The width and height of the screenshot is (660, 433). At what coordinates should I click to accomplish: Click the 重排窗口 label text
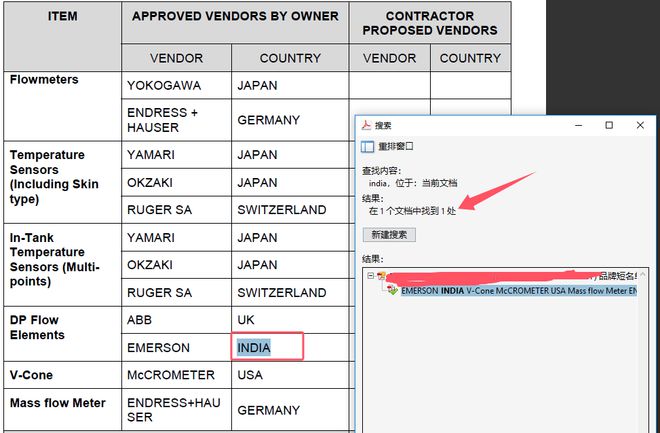[396, 146]
